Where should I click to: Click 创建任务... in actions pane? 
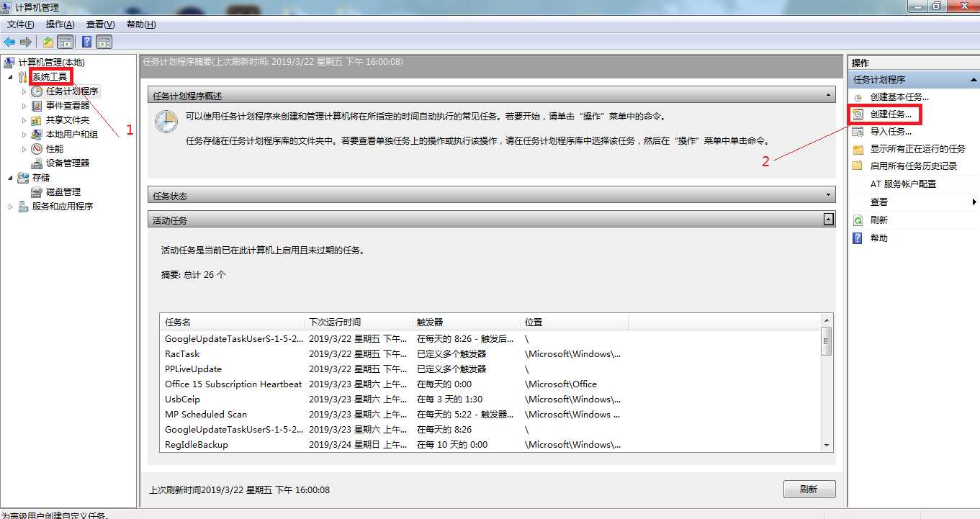(891, 114)
